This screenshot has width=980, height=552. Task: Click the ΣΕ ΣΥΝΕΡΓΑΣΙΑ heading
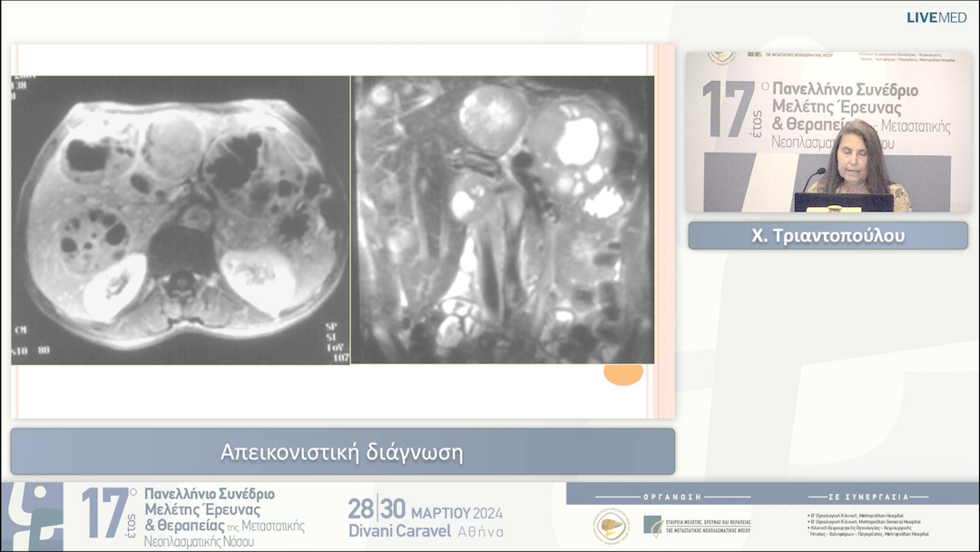(867, 497)
